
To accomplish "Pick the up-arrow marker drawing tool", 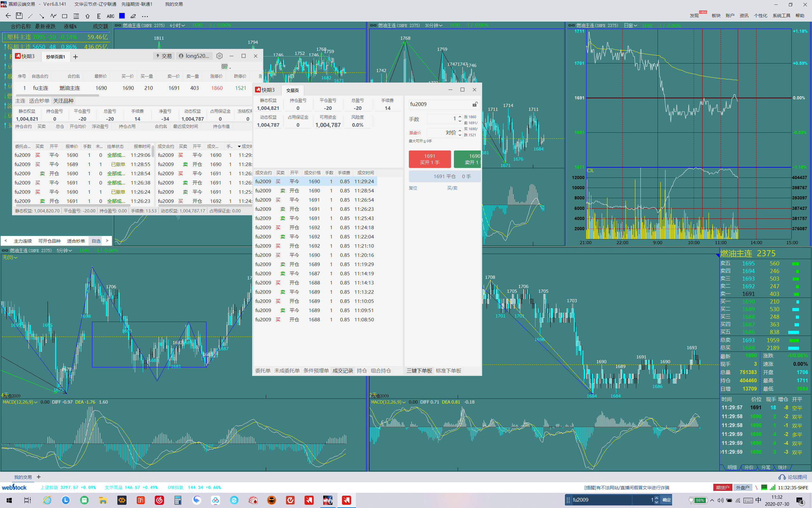I will pyautogui.click(x=88, y=16).
